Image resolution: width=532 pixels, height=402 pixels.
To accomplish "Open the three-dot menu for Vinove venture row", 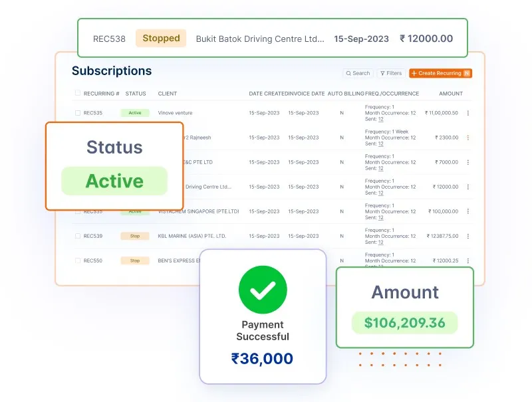I will pyautogui.click(x=468, y=113).
